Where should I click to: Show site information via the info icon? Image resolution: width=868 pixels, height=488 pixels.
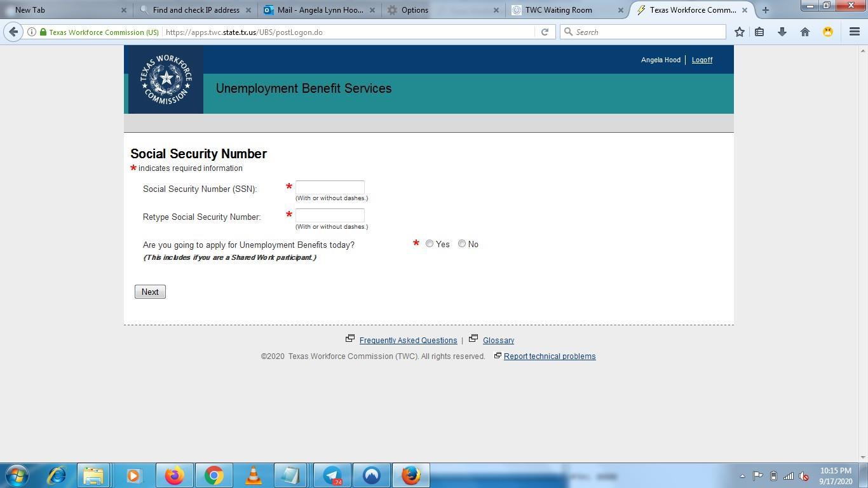click(x=32, y=32)
